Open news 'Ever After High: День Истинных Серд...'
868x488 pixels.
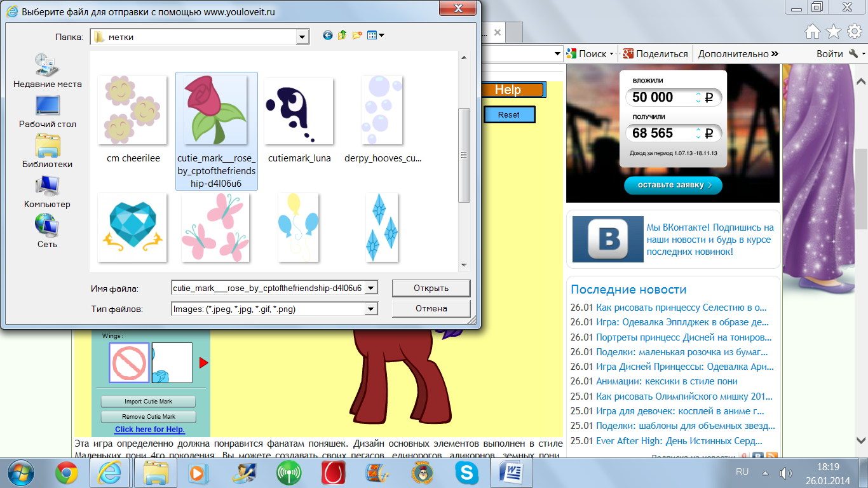click(x=679, y=441)
